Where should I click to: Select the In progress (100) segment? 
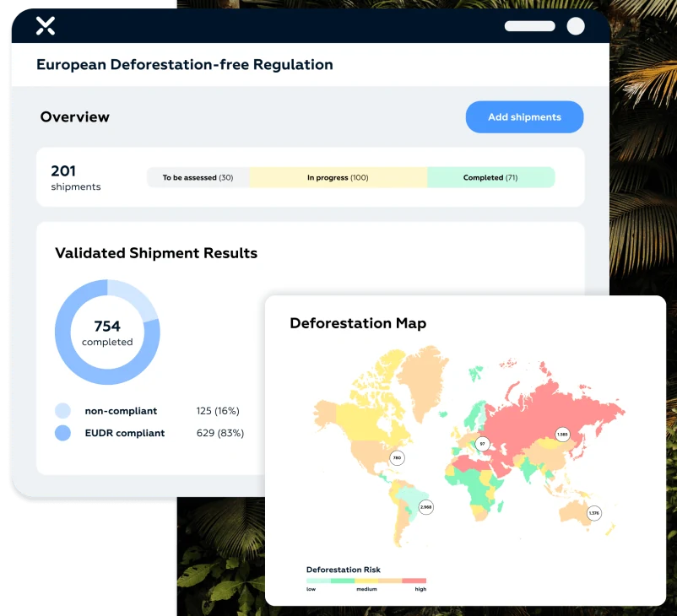[338, 177]
